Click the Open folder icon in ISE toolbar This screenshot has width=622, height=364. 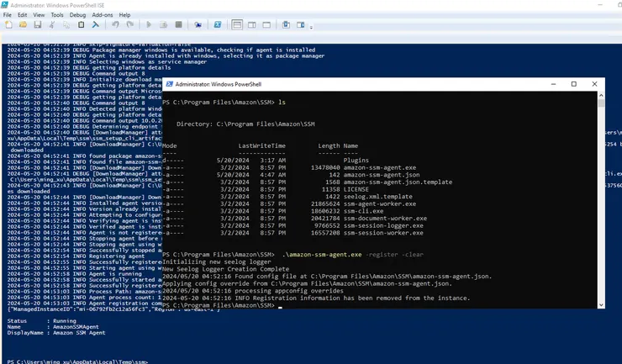click(x=23, y=25)
